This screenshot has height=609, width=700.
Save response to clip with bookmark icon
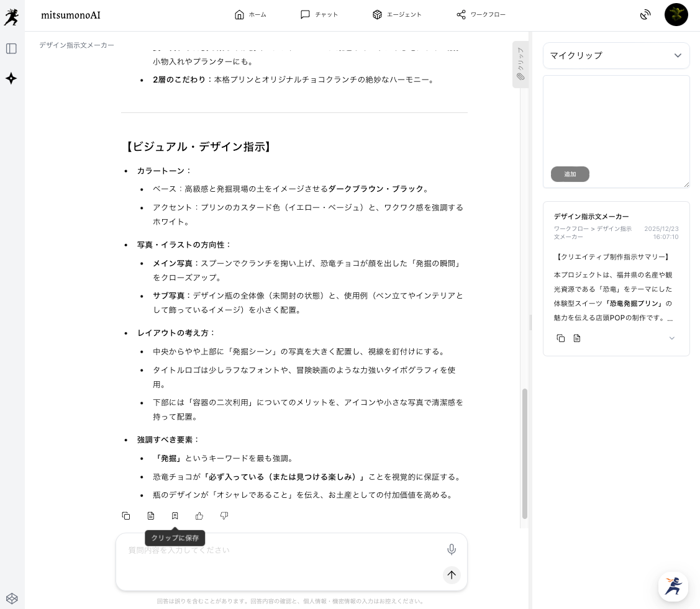coord(175,516)
